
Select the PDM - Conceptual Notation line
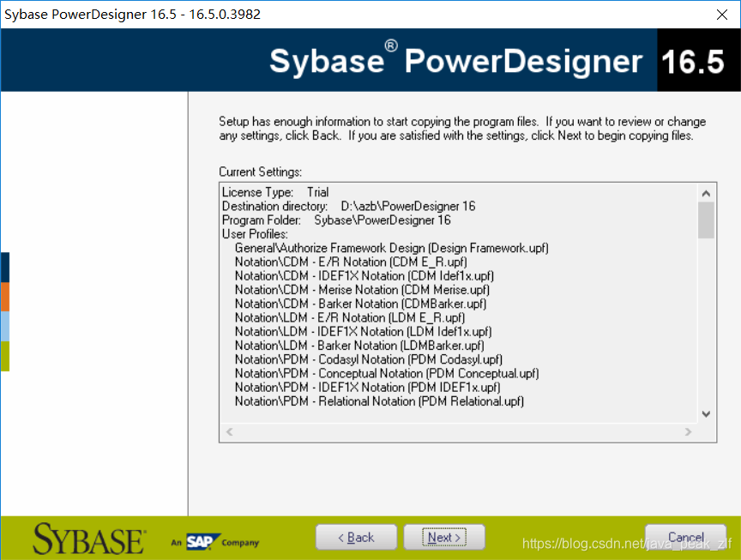coord(387,374)
